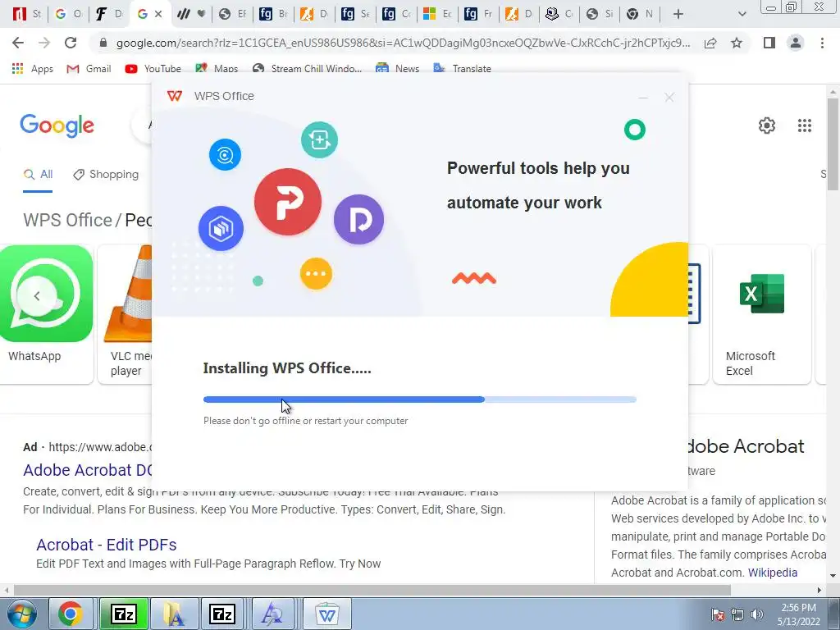Click the installation progress bar
840x630 pixels.
419,399
